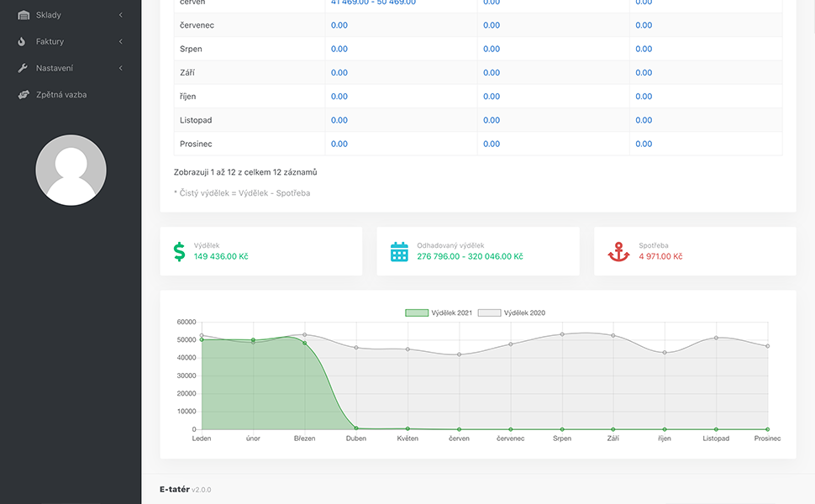815x504 pixels.
Task: Select the Březen 2021 data point on chart
Action: [x=305, y=344]
